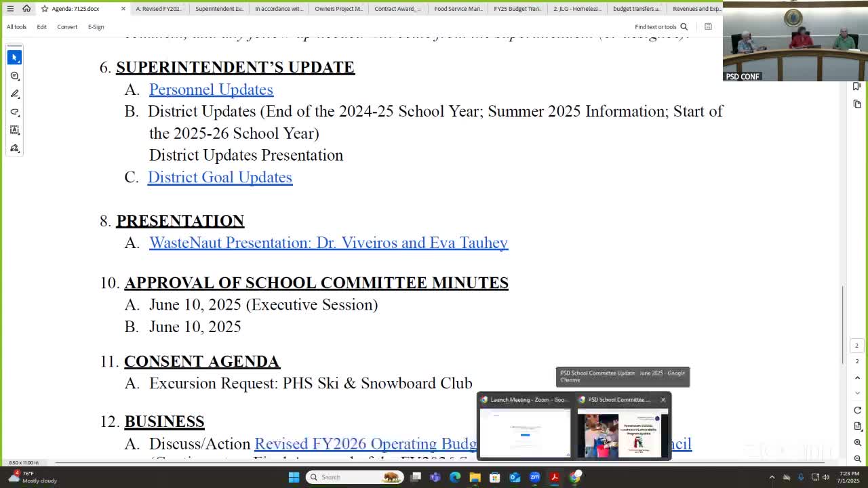This screenshot has width=868, height=488.
Task: Switch to the 'budget transfers' tab
Action: tap(637, 9)
